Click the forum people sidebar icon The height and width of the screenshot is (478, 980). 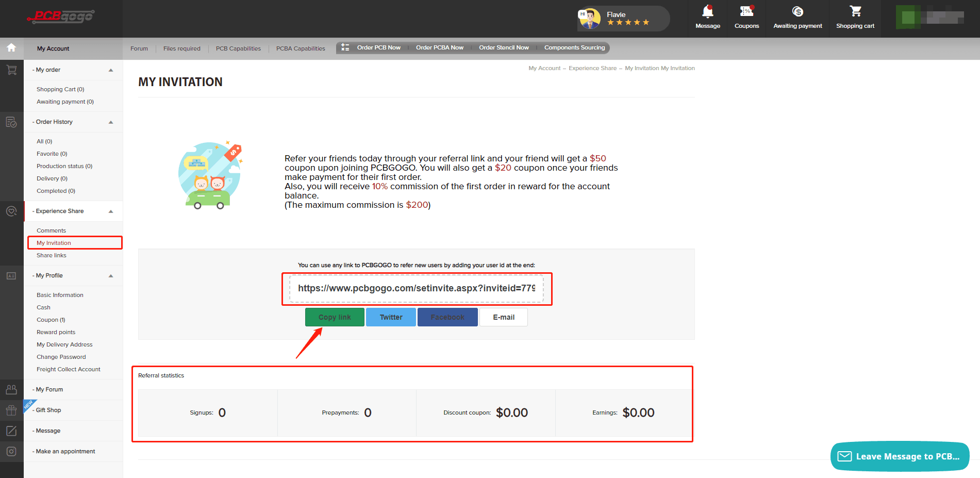(x=11, y=389)
